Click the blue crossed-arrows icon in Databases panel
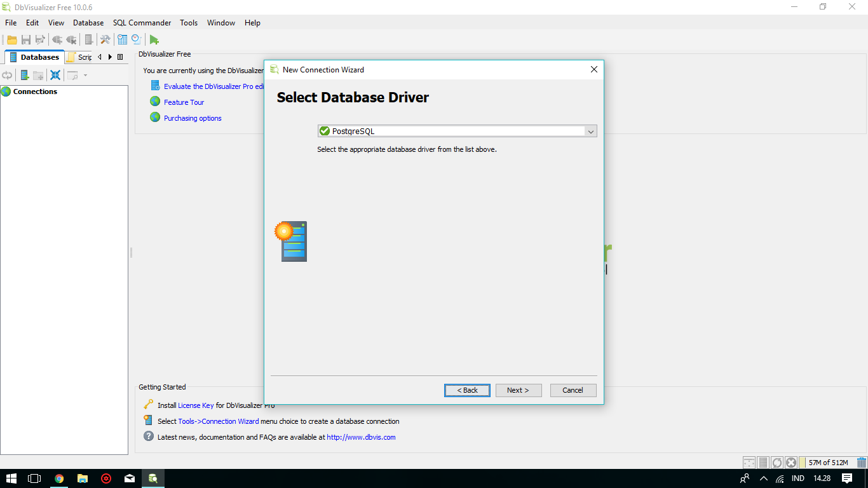The height and width of the screenshot is (488, 868). click(x=55, y=75)
